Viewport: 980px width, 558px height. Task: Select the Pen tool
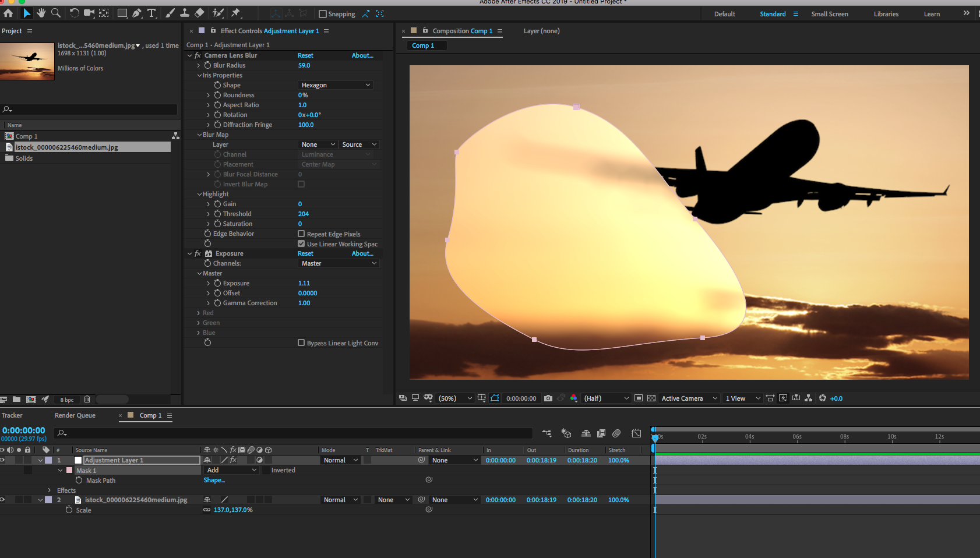pos(137,13)
